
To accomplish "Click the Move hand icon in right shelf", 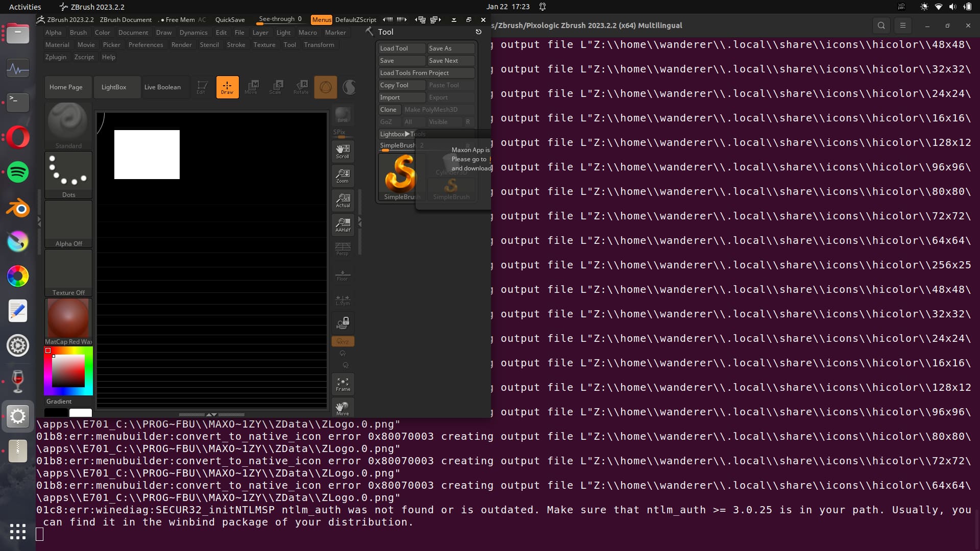I will point(342,408).
